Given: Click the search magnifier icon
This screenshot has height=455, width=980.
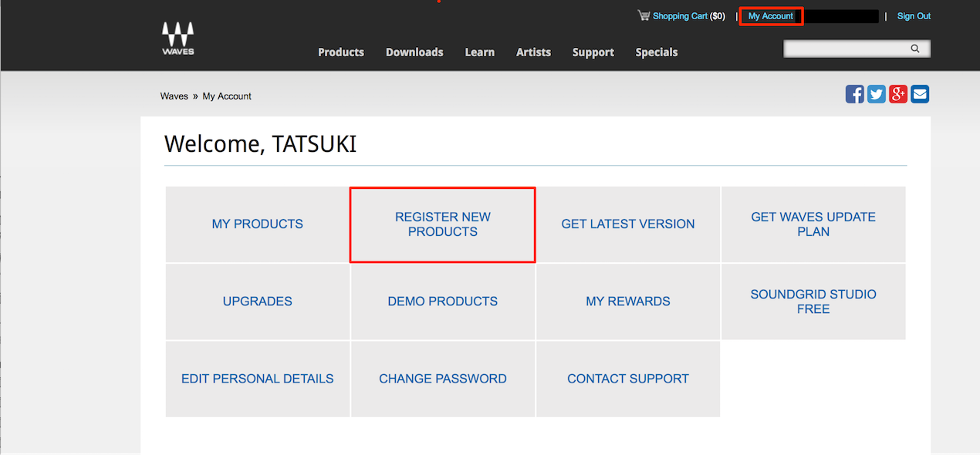Looking at the screenshot, I should pyautogui.click(x=915, y=49).
